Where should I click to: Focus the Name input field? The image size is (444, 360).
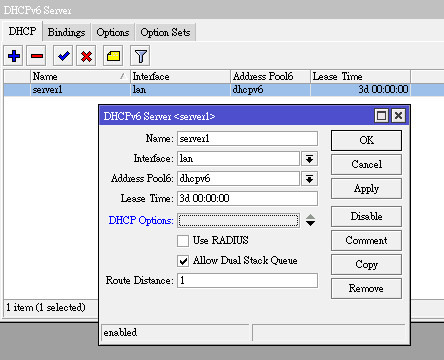(247, 139)
